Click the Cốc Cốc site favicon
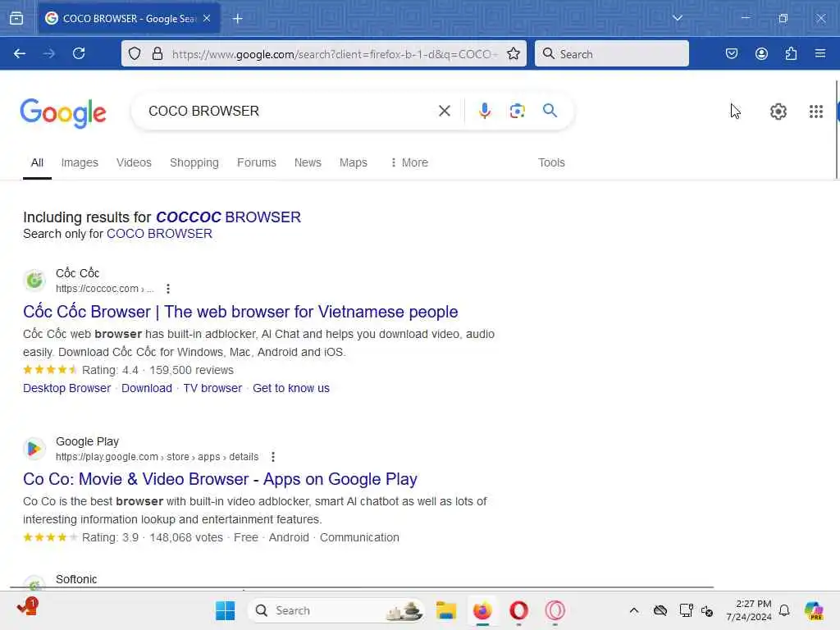 (34, 281)
